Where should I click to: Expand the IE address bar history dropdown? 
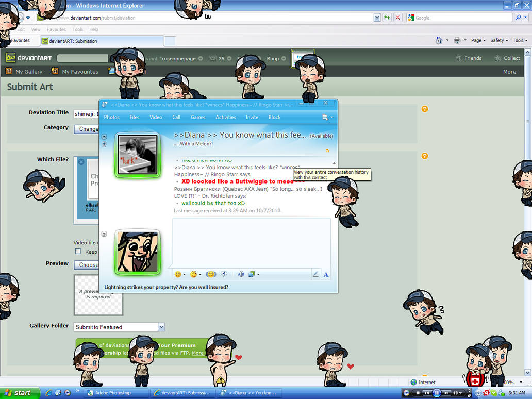[x=377, y=18]
